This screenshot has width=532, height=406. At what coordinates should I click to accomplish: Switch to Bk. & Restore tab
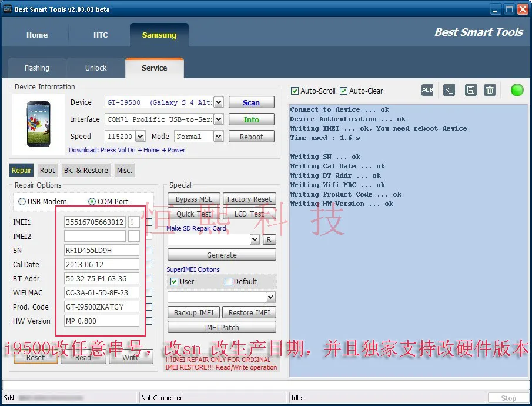click(x=86, y=170)
